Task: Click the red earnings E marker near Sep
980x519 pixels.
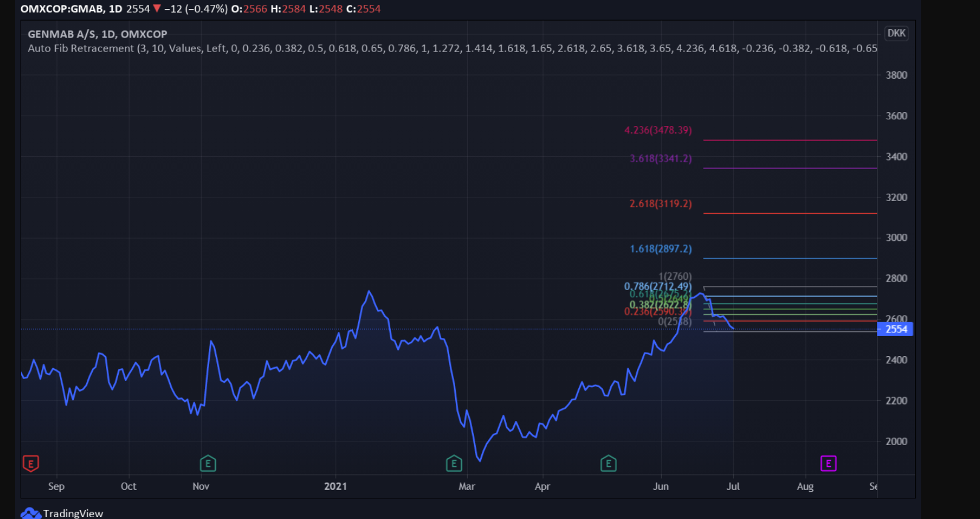Action: (30, 464)
